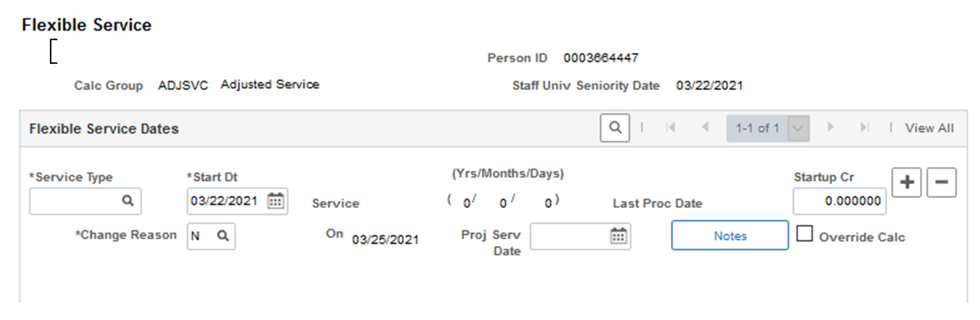Click the Change Reason text field

click(x=211, y=236)
